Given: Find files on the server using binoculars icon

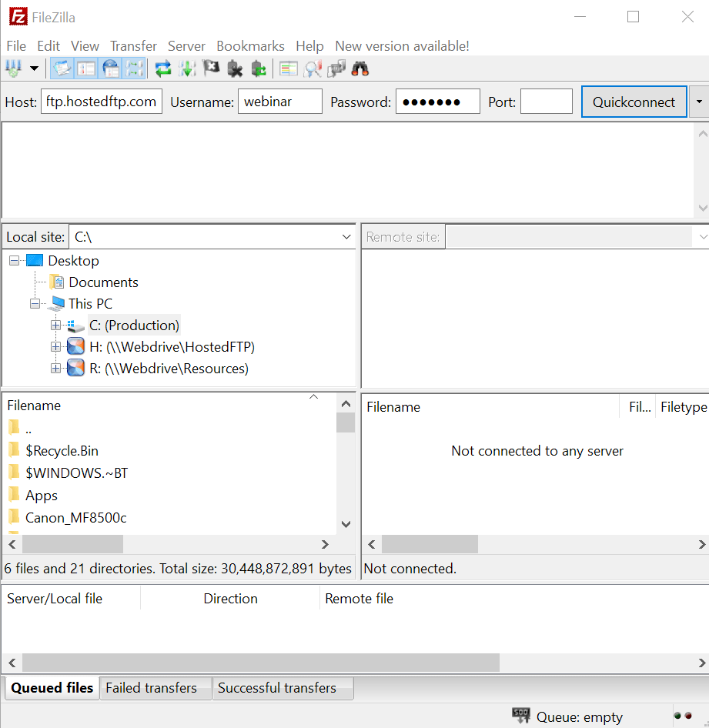Looking at the screenshot, I should click(x=360, y=68).
